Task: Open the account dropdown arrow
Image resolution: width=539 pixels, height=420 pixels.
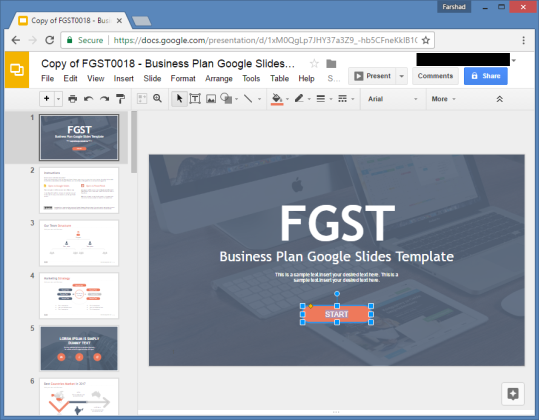Action: pos(514,60)
